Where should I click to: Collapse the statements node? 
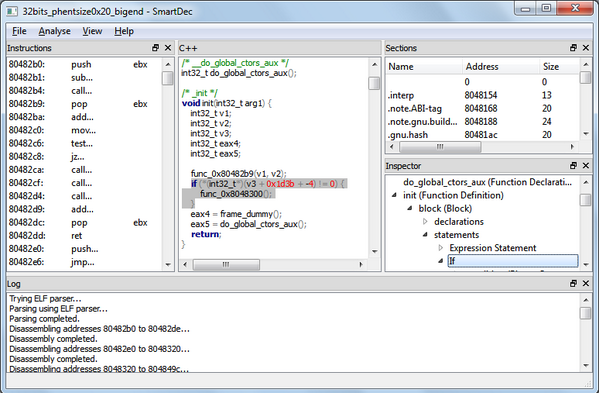coord(425,235)
